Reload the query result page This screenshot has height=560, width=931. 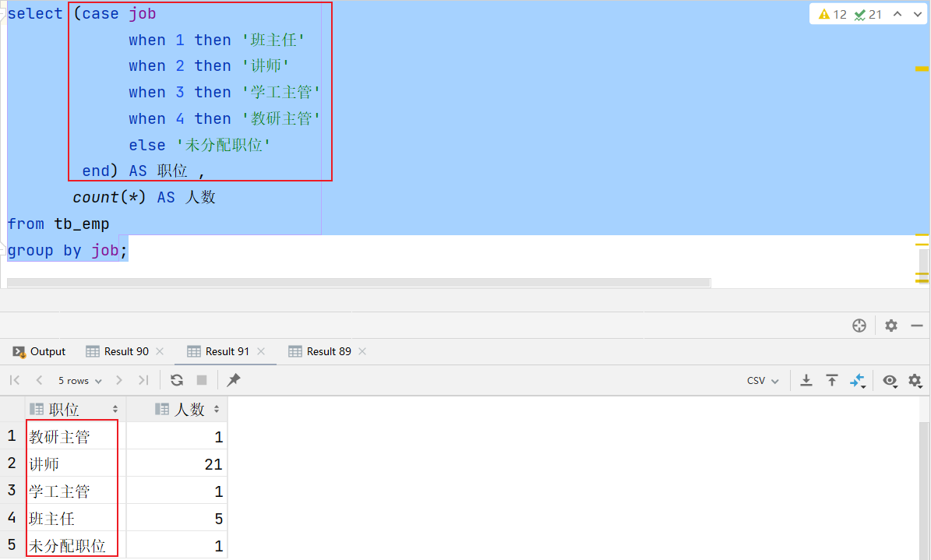176,380
